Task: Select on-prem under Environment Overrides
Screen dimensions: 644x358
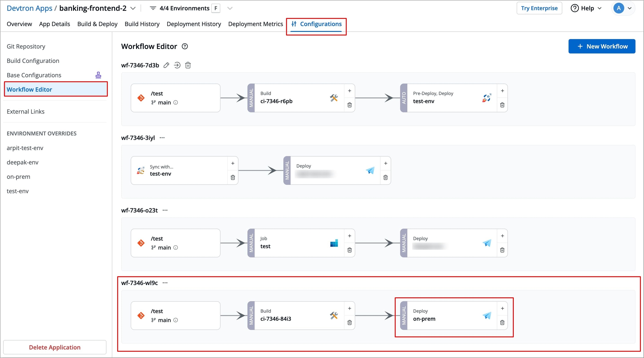Action: pos(18,177)
